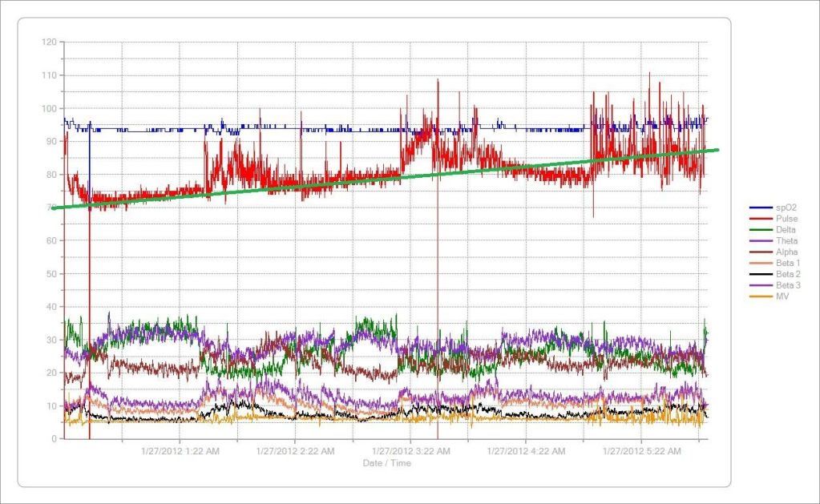The image size is (820, 504).
Task: Select the MV legend label
Action: [x=782, y=296]
